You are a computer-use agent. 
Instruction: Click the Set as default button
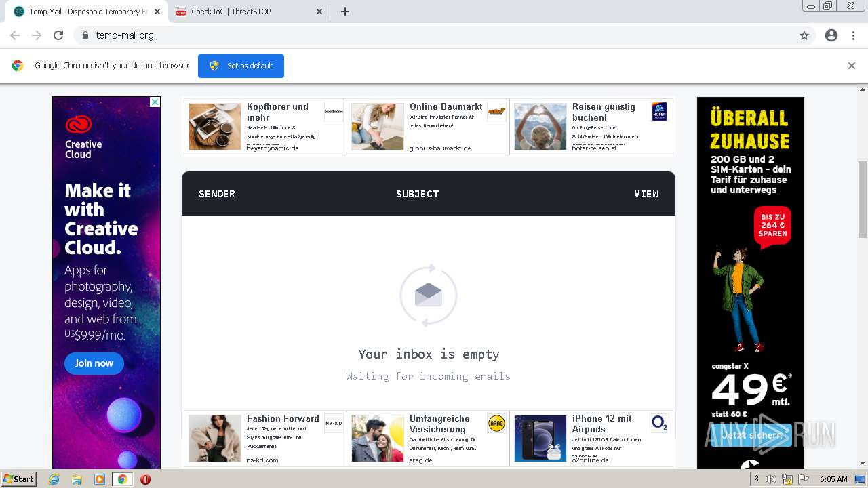(241, 66)
